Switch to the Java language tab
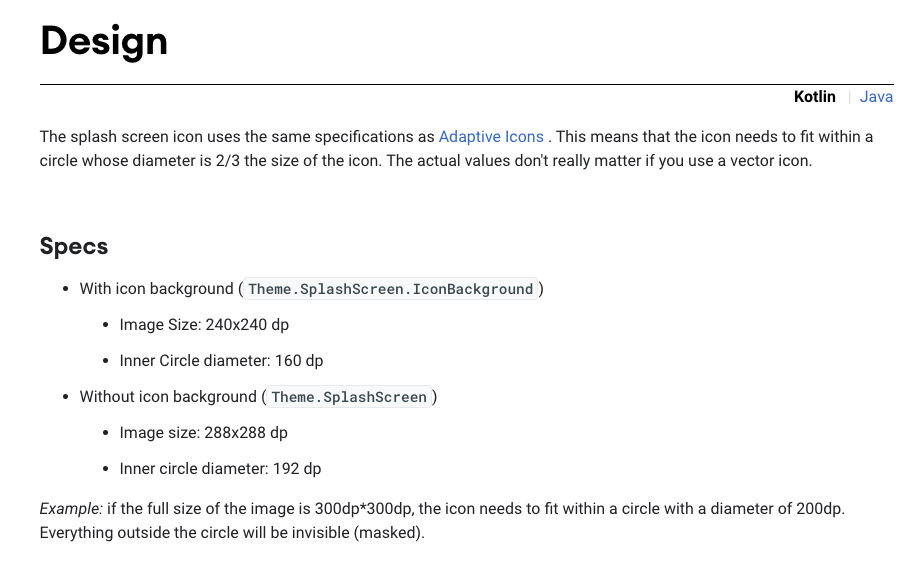Screen dimensions: 915x567 876,97
